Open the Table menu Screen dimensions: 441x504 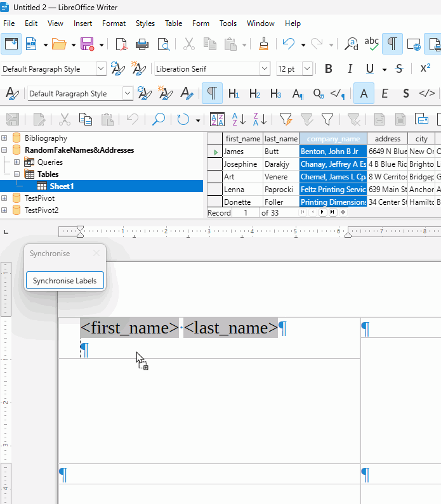(x=173, y=23)
